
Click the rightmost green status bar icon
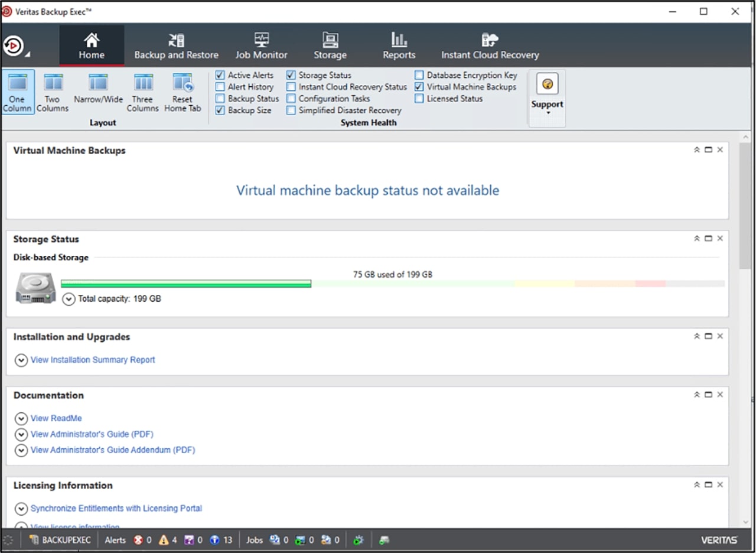[384, 540]
